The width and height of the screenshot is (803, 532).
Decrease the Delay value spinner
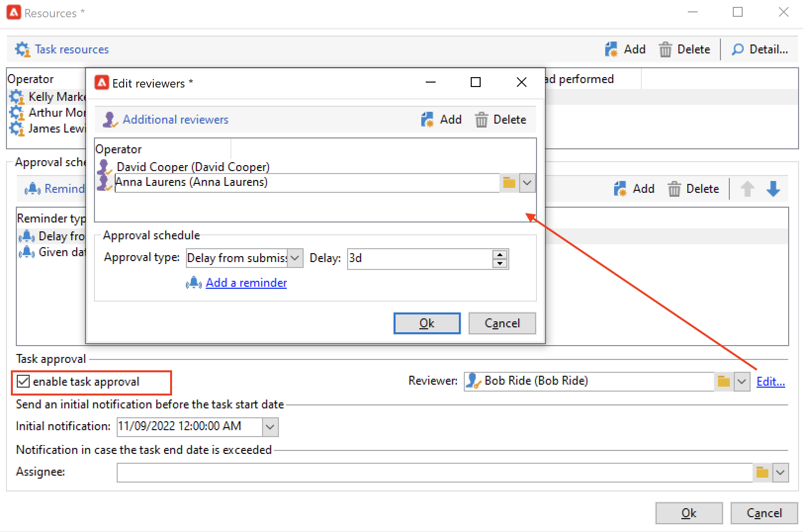point(500,263)
